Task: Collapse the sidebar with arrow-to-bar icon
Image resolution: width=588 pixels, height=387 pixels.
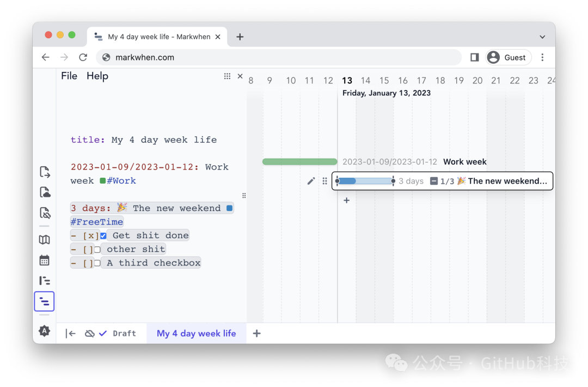Action: coord(70,334)
